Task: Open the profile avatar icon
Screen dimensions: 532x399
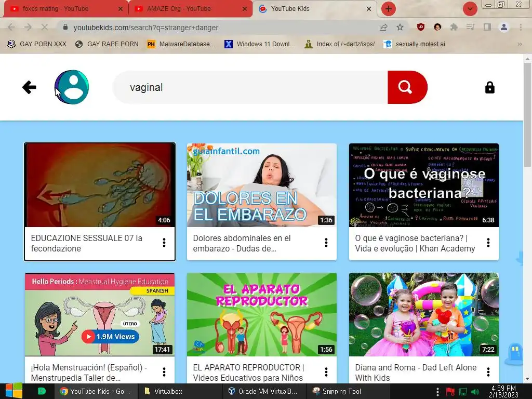Action: point(72,87)
